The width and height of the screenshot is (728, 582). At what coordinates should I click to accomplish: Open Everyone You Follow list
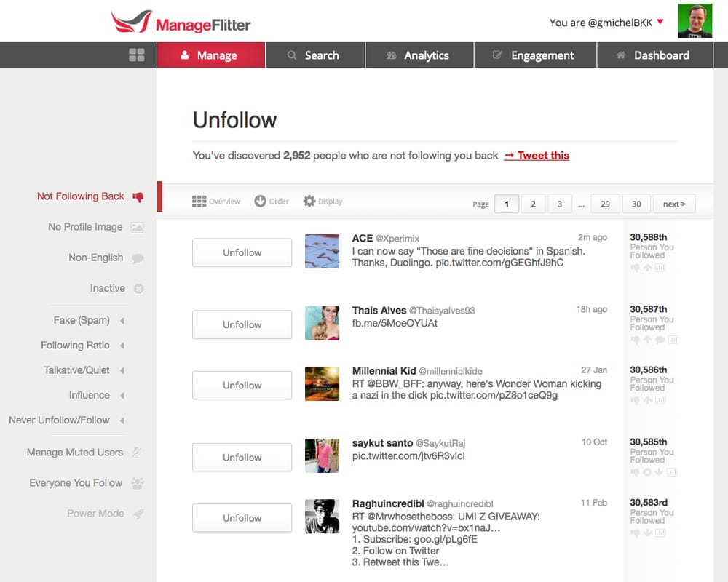[x=76, y=483]
